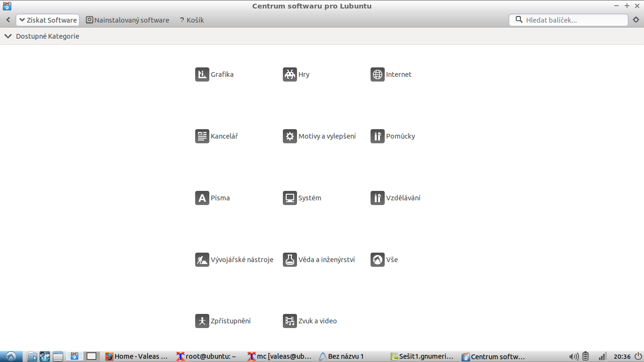The image size is (644, 362).
Task: Open the Lubuntu start menu
Action: [x=11, y=356]
